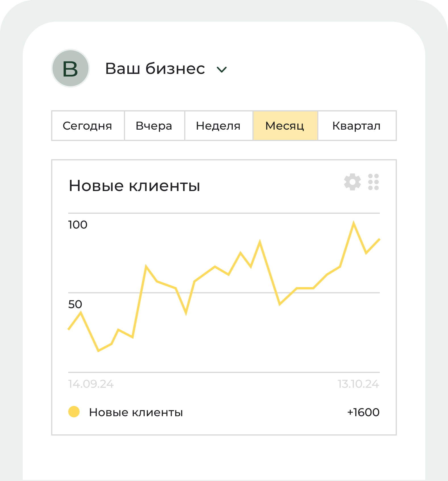The image size is (448, 481).
Task: Click the '100' y-axis label
Action: pos(78,225)
